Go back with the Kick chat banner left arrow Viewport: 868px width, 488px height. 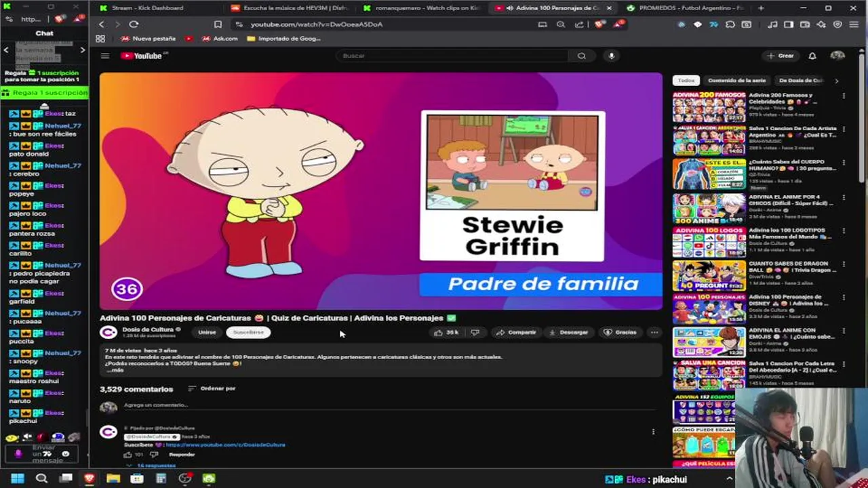point(6,49)
